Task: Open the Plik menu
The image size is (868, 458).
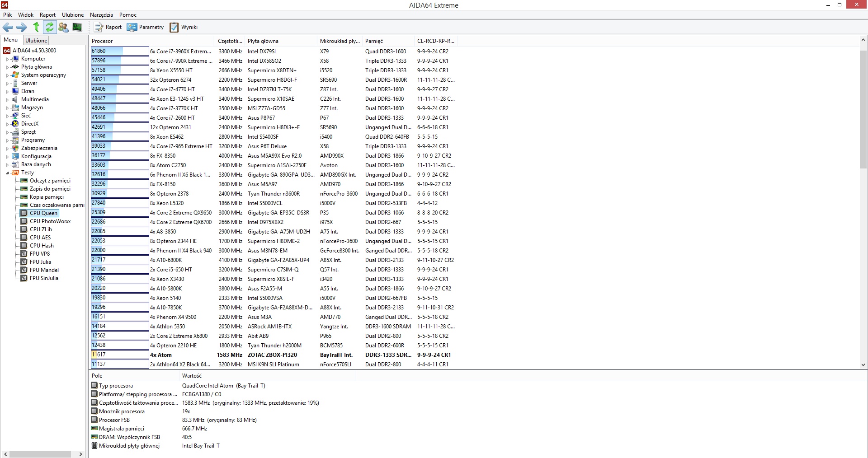Action: pyautogui.click(x=8, y=15)
